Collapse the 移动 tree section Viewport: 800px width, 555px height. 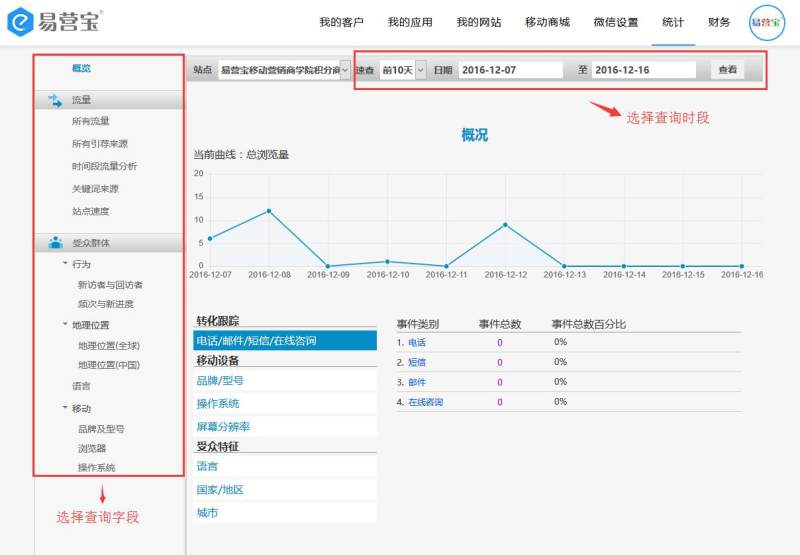(x=66, y=408)
